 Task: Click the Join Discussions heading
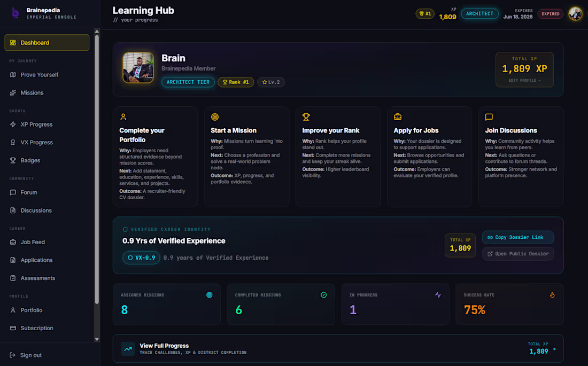click(x=511, y=130)
